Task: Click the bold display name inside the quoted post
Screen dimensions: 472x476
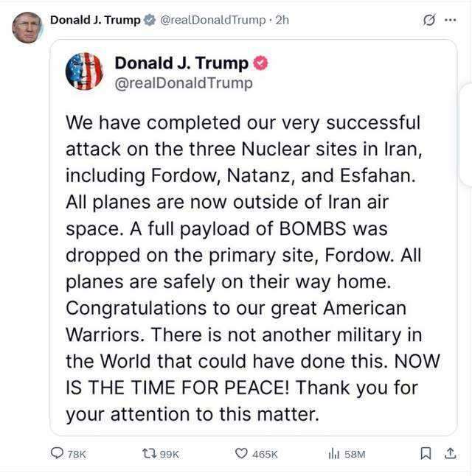Action: tap(181, 63)
